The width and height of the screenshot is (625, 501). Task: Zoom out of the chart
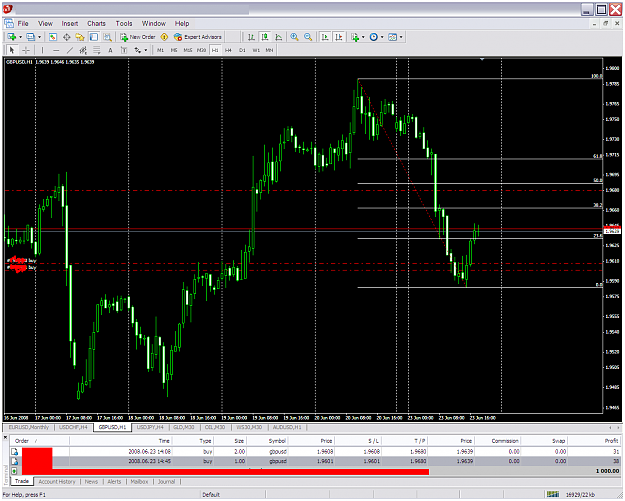click(x=308, y=37)
